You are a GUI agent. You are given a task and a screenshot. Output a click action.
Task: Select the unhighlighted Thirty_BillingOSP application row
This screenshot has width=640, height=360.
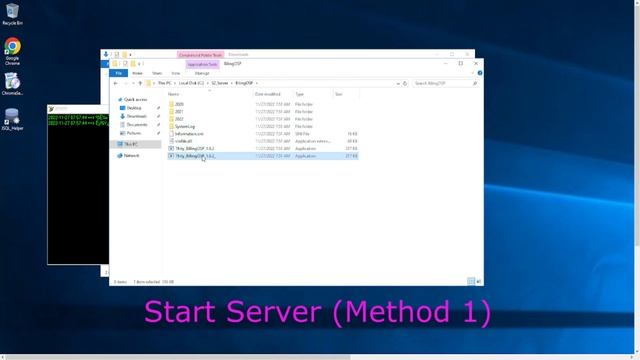pyautogui.click(x=263, y=148)
